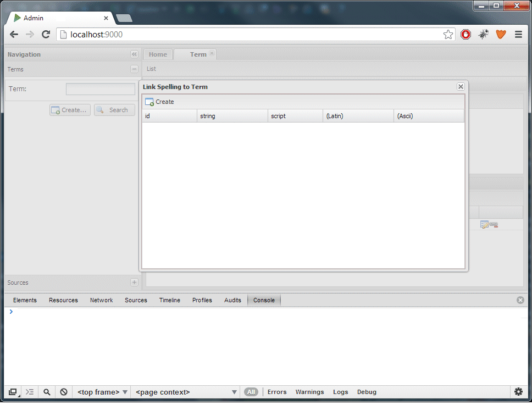The width and height of the screenshot is (532, 410).
Task: Click the search magnifier icon in DevTools toolbar
Action: pyautogui.click(x=47, y=392)
